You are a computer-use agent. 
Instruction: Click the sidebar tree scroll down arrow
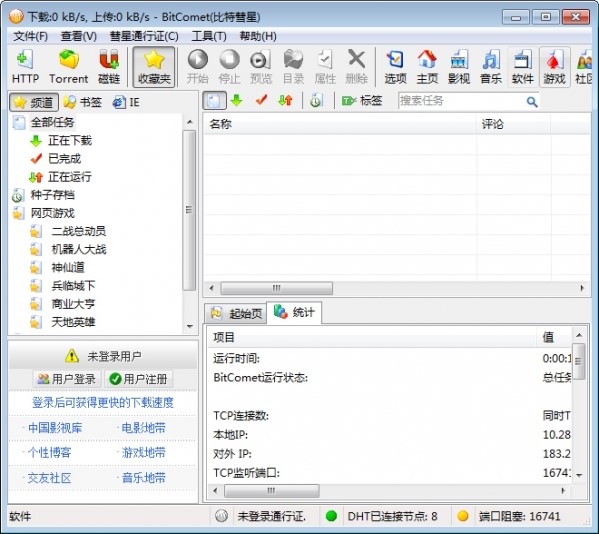189,326
